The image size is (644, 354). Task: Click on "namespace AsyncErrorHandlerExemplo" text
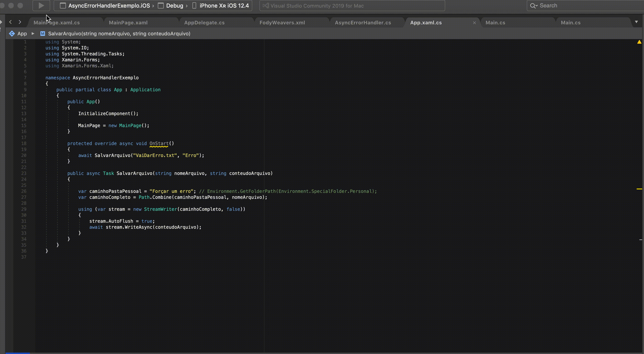pyautogui.click(x=92, y=78)
